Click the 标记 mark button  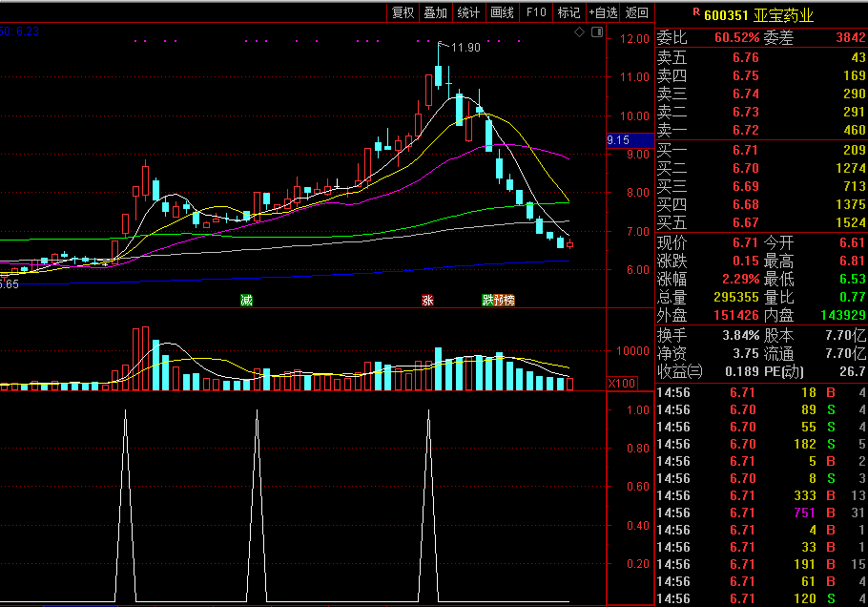point(568,12)
